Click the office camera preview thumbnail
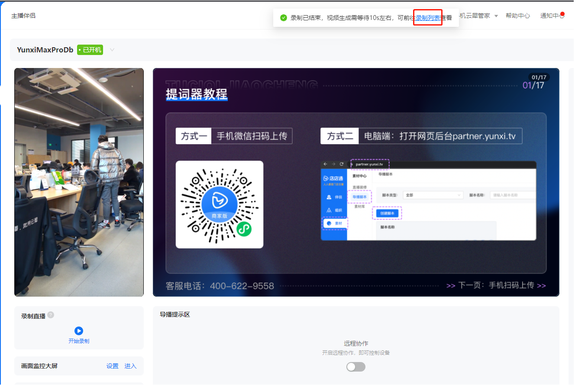This screenshot has width=588, height=385. (x=79, y=182)
